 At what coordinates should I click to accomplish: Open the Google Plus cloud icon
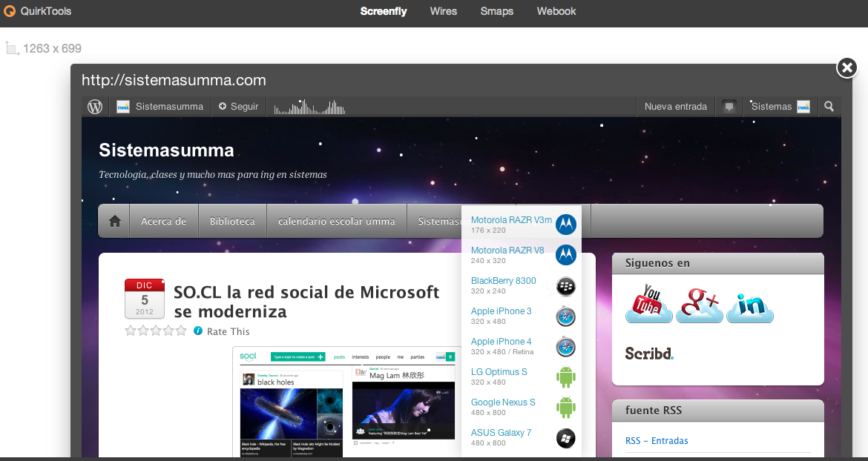[x=700, y=304]
